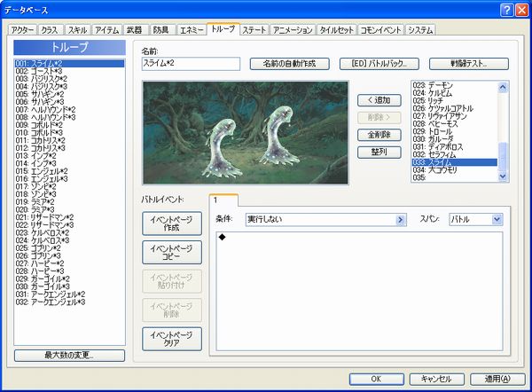Click enemy list scrollbar up arrow
The width and height of the screenshot is (532, 392).
[503, 88]
